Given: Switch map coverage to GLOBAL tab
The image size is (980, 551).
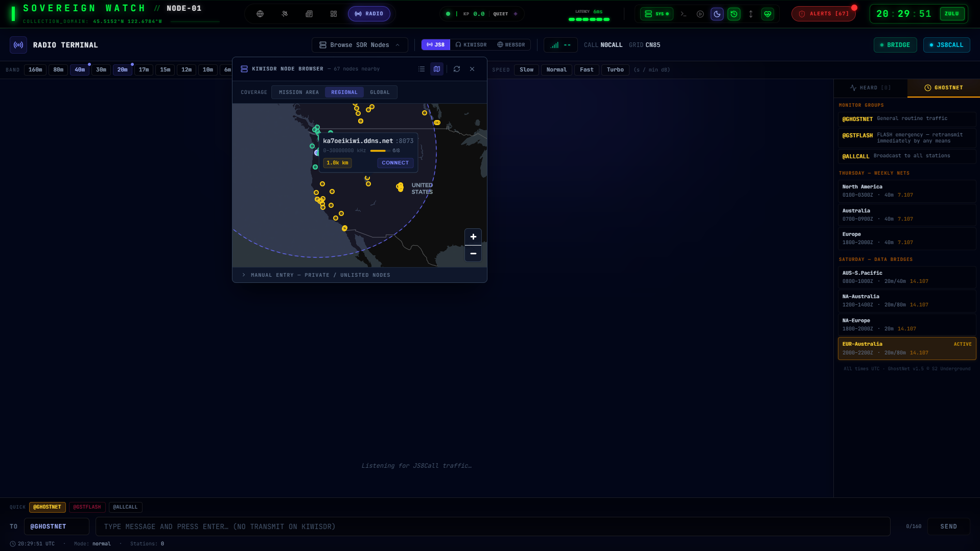Looking at the screenshot, I should pos(380,92).
